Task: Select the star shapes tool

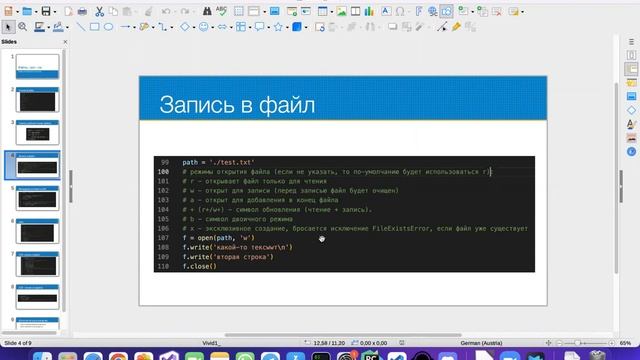Action: click(278, 27)
